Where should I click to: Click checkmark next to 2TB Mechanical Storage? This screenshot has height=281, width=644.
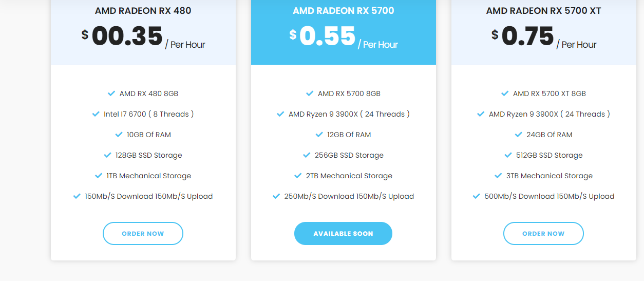(x=298, y=176)
